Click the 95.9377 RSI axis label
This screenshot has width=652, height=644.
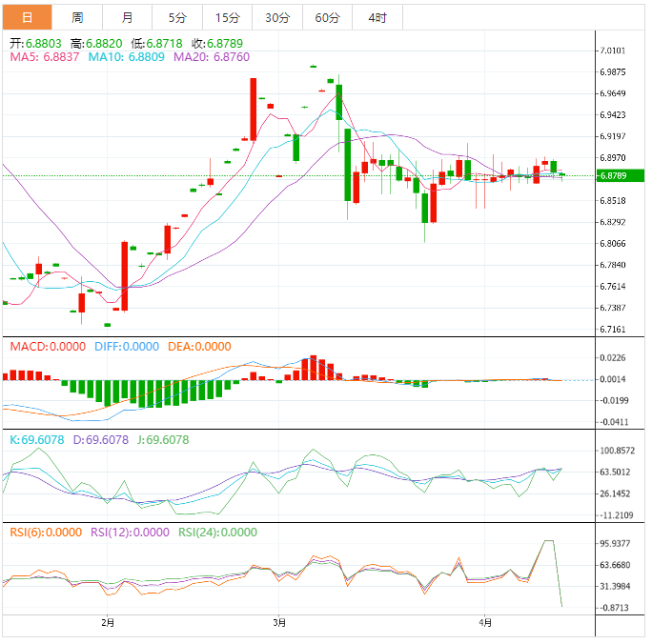[x=615, y=543]
